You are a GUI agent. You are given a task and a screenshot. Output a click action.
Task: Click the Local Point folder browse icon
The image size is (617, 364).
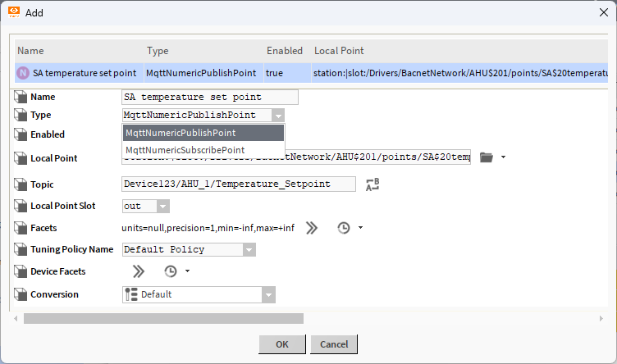coord(487,157)
